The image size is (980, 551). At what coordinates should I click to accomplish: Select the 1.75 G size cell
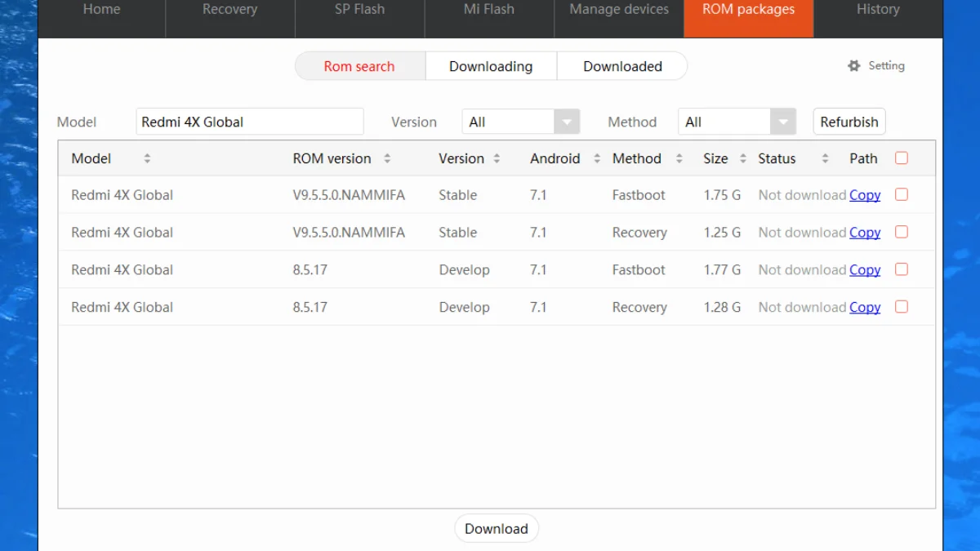click(722, 195)
